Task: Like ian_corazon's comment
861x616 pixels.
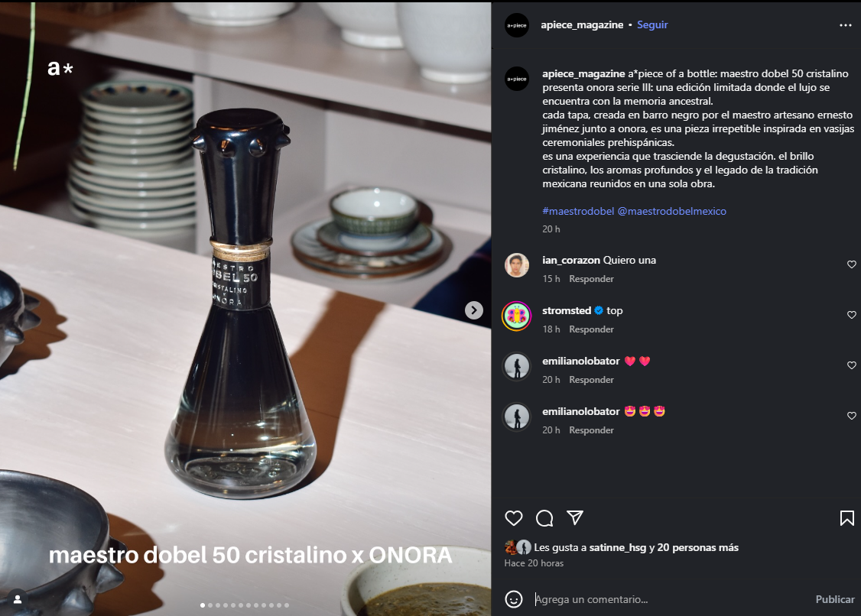Action: (851, 264)
